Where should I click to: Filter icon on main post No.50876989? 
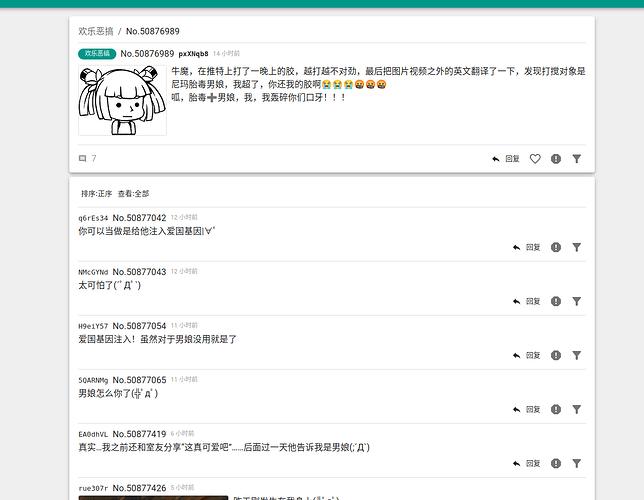click(577, 159)
